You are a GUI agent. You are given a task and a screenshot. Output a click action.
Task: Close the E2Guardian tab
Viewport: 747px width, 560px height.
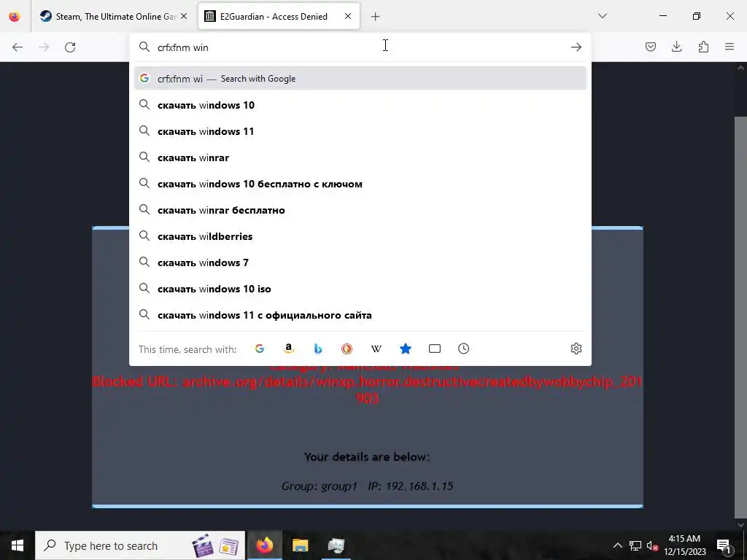click(348, 16)
